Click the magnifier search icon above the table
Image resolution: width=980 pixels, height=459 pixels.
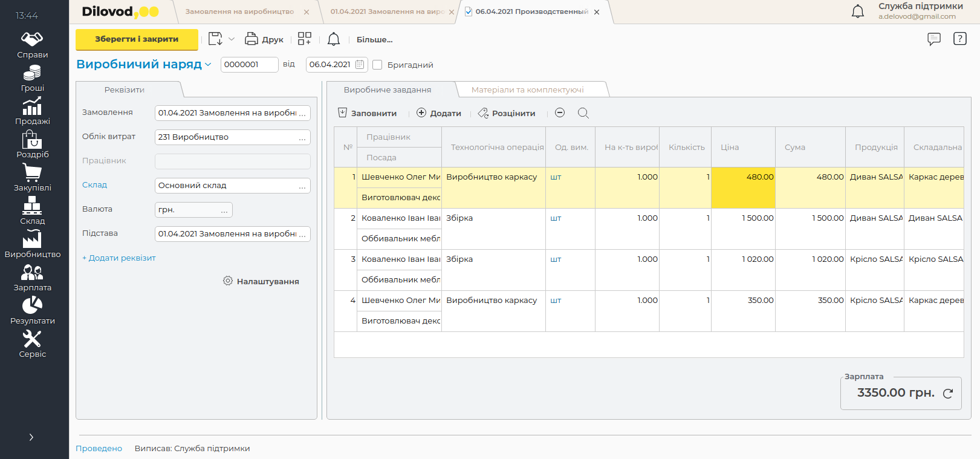point(583,113)
